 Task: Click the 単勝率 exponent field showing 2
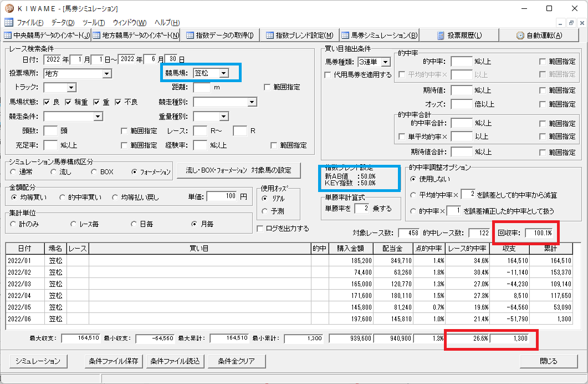361,208
